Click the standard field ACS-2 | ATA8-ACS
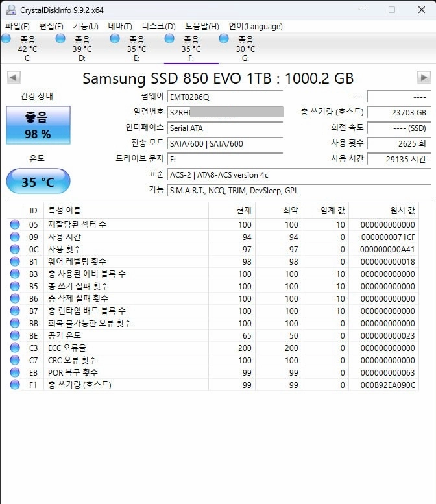Screen dimensions: 436x504 (298, 175)
